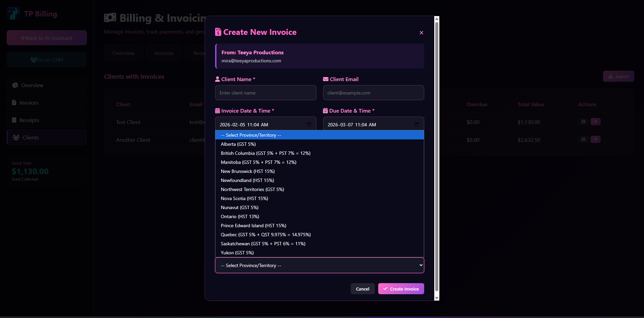Click the X to close Create New Invoice

click(421, 33)
